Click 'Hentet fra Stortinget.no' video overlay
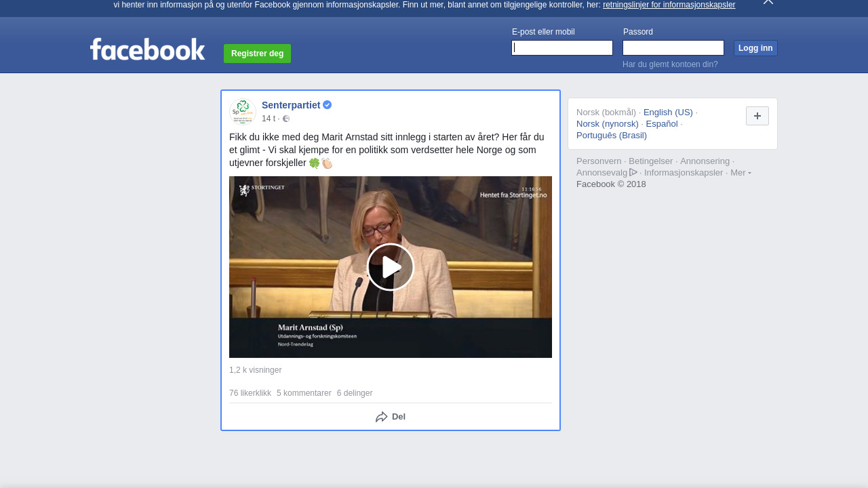Screen dimensions: 868x488 point(513,195)
